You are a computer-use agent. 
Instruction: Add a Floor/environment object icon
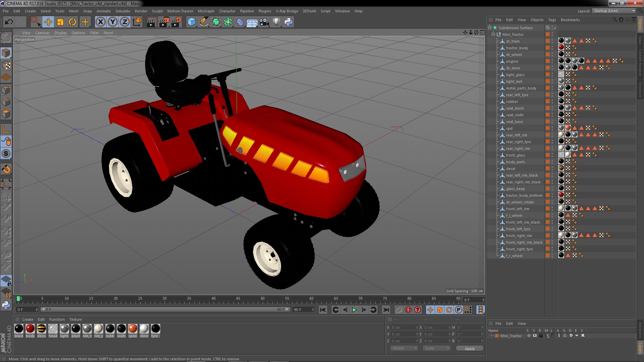click(x=252, y=22)
